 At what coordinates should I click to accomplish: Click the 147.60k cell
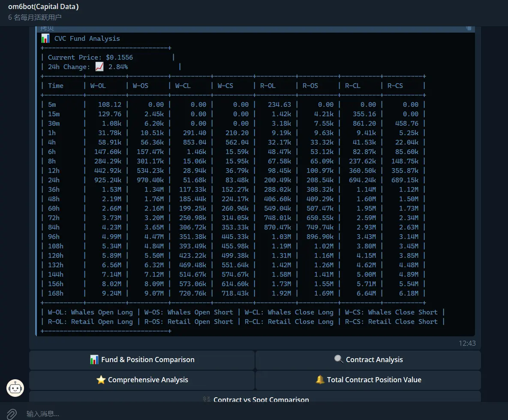(108, 151)
